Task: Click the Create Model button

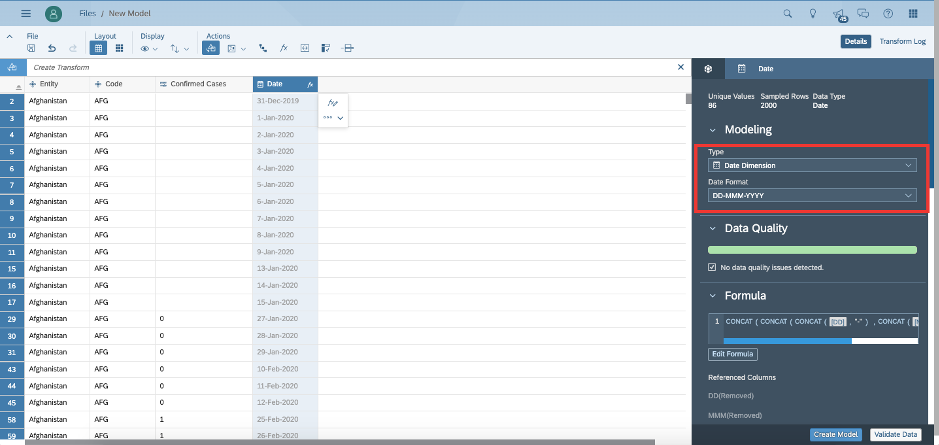Action: pyautogui.click(x=836, y=435)
